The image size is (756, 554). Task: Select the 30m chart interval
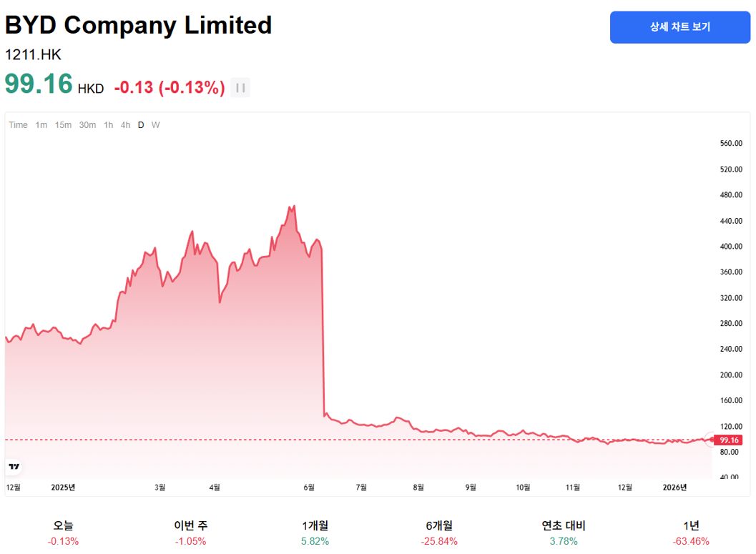click(87, 125)
